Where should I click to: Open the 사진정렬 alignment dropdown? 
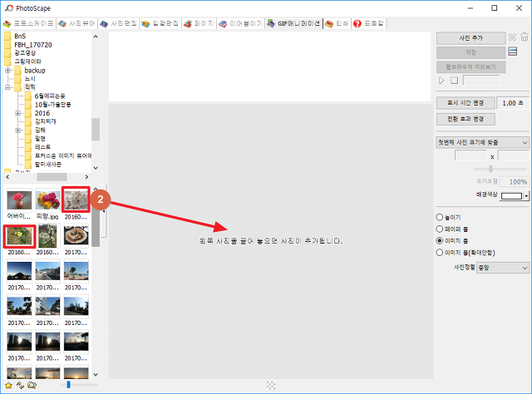tap(503, 268)
